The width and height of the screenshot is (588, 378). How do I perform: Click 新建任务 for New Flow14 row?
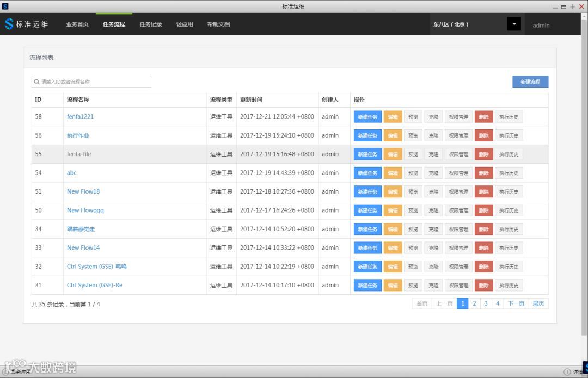tap(367, 248)
